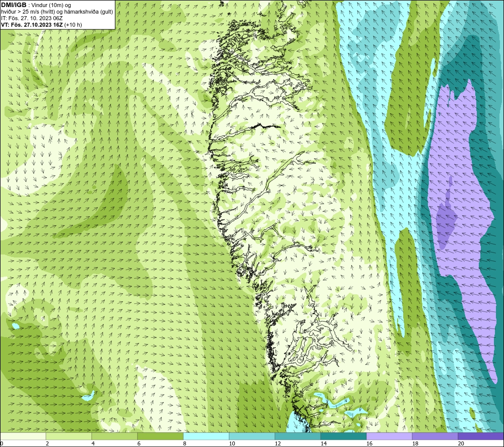Click the DMI/IGB title text
This screenshot has height=447, width=504.
(x=14, y=5)
